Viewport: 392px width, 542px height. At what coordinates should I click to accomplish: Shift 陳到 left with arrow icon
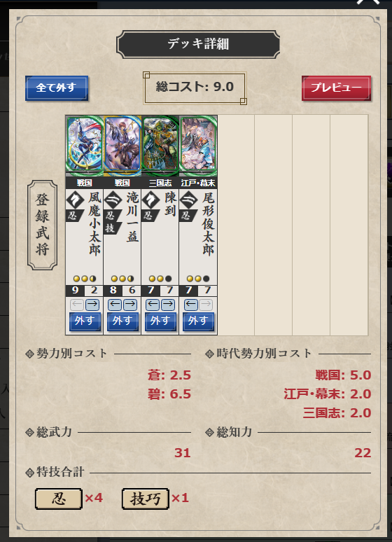pos(153,305)
